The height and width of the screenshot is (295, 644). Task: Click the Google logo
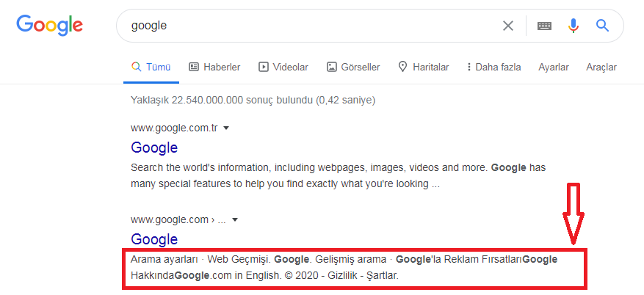click(50, 25)
